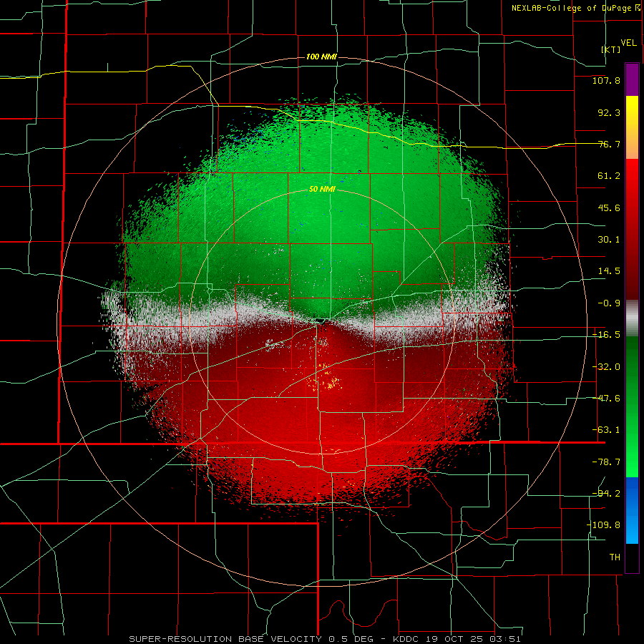644x644 pixels.
Task: Click the yellow high-velocity speckles south of radar
Action: 326,379
